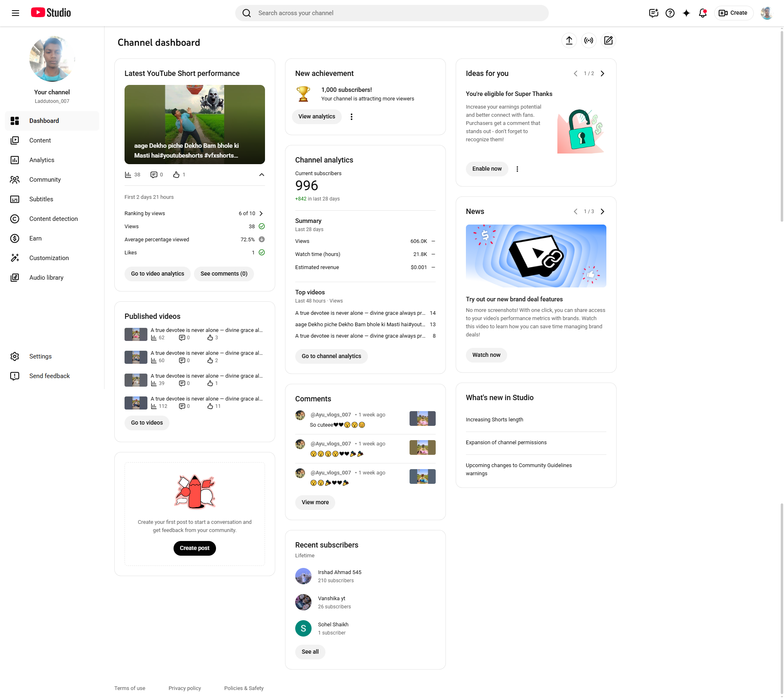Open options menu beside View analytics
The width and height of the screenshot is (784, 699).
[352, 117]
